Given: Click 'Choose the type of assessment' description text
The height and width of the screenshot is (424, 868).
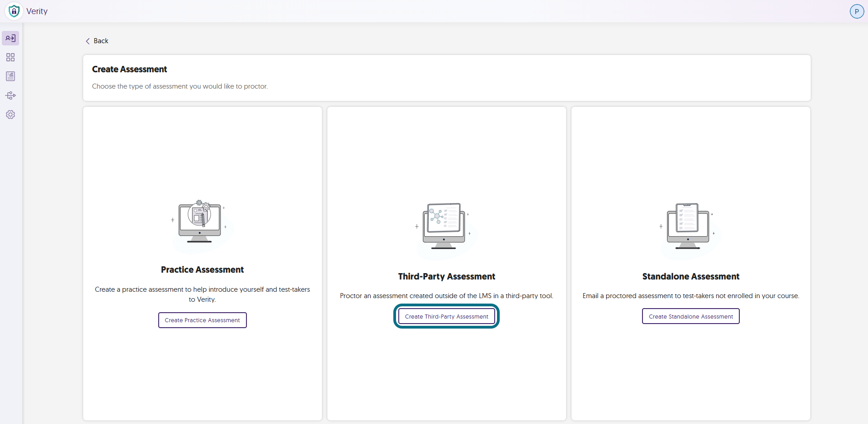Looking at the screenshot, I should point(180,86).
